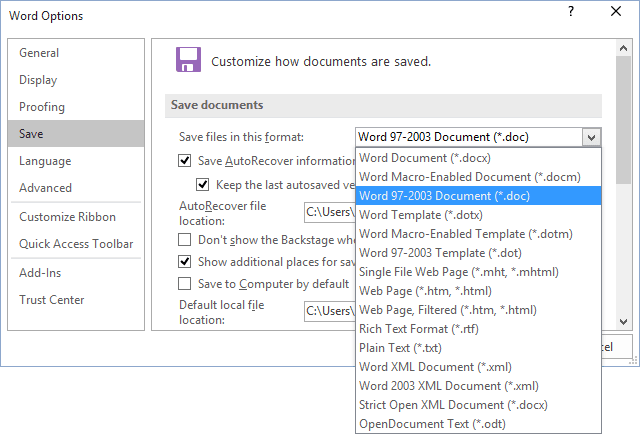Collapse the save format dropdown arrow
The width and height of the screenshot is (640, 434).
[591, 137]
